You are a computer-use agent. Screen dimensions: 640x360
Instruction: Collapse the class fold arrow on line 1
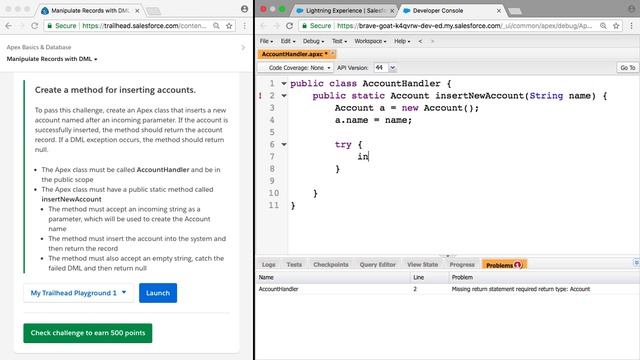pos(284,84)
